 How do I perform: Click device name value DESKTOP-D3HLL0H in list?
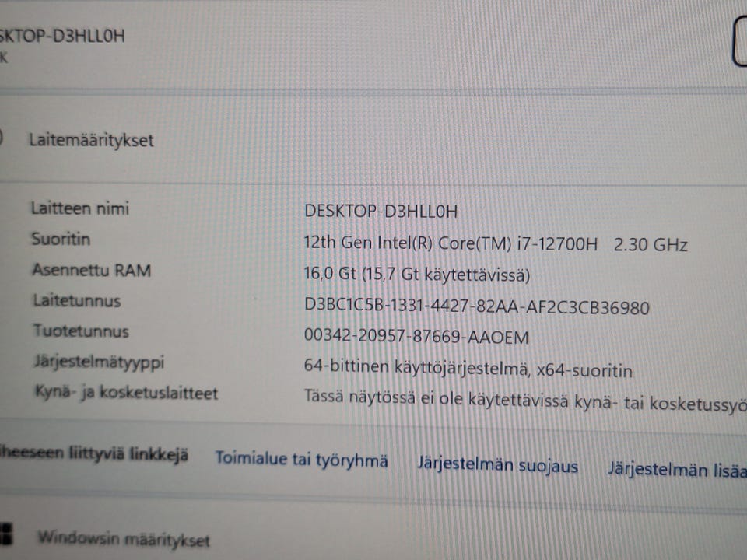(381, 211)
